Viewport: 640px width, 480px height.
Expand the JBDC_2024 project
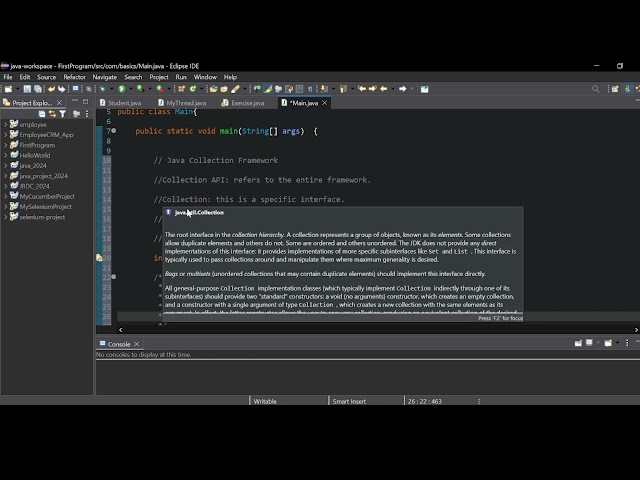click(x=5, y=186)
